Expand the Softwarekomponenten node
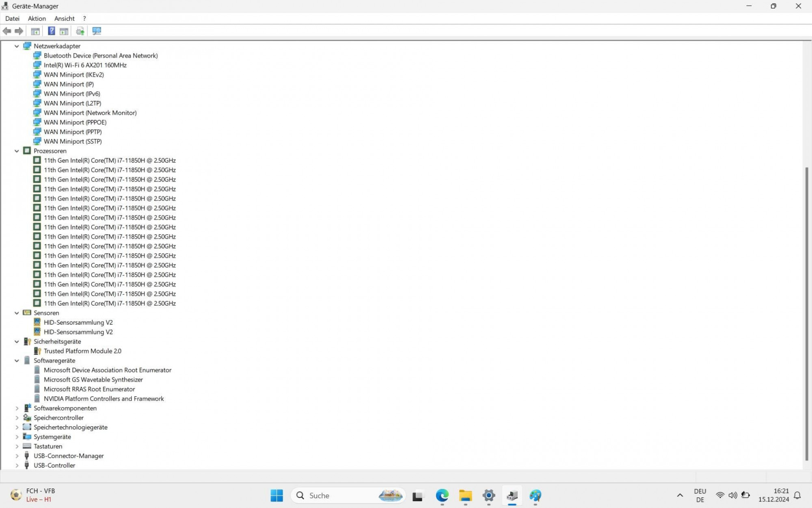The height and width of the screenshot is (508, 812). [17, 408]
